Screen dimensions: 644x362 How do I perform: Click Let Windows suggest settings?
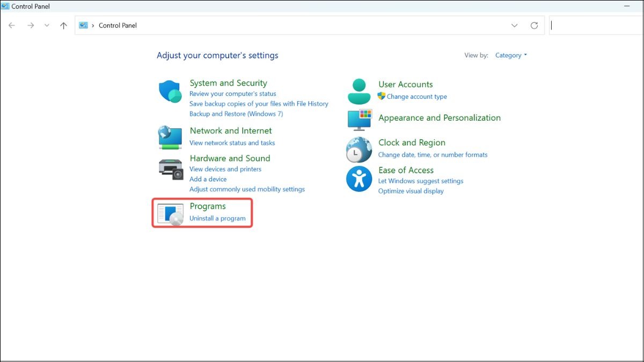tap(421, 181)
